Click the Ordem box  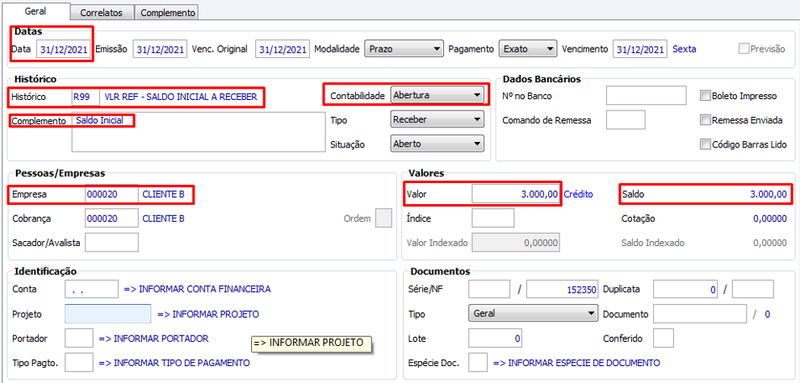[x=384, y=218]
